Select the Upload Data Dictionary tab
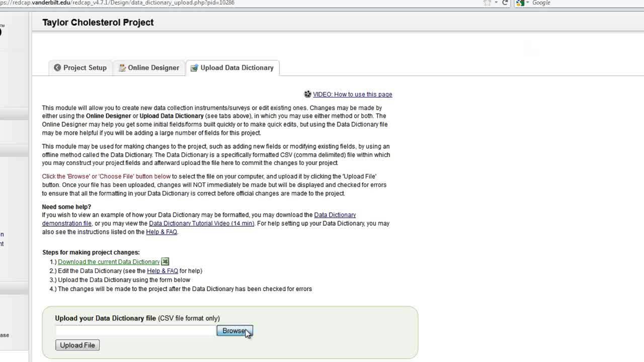The width and height of the screenshot is (644, 362). [x=232, y=68]
